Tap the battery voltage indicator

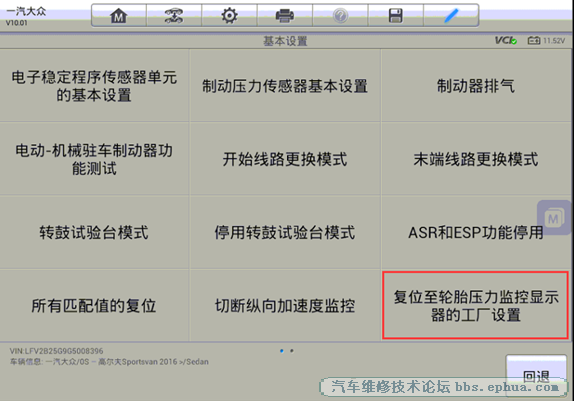pos(546,40)
